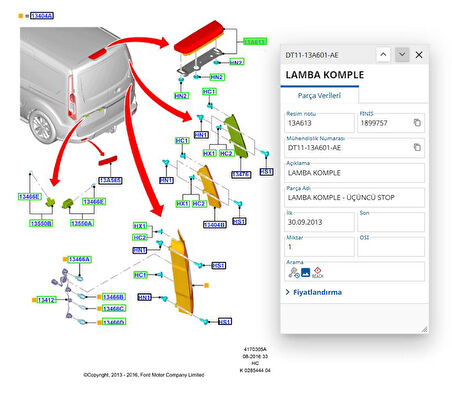Click the Parça Adı field ÜÇÜNCÜ STOP
The width and height of the screenshot is (452, 395).
pyautogui.click(x=355, y=197)
